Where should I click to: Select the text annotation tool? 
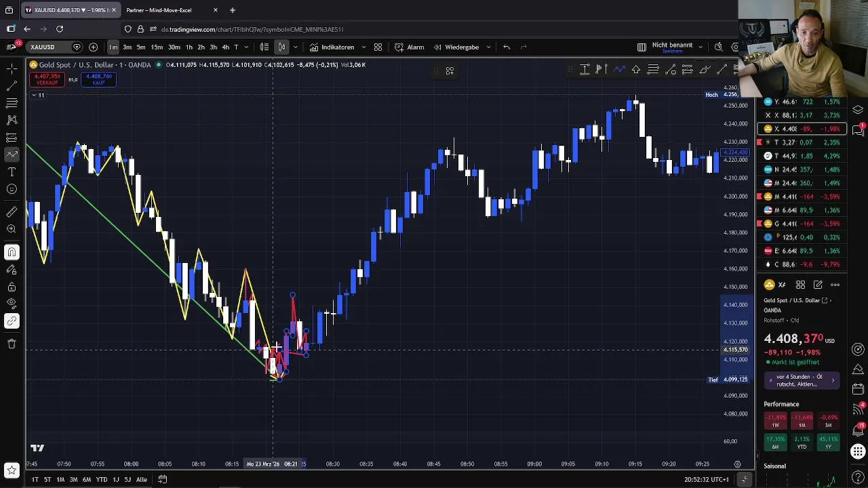pyautogui.click(x=12, y=172)
